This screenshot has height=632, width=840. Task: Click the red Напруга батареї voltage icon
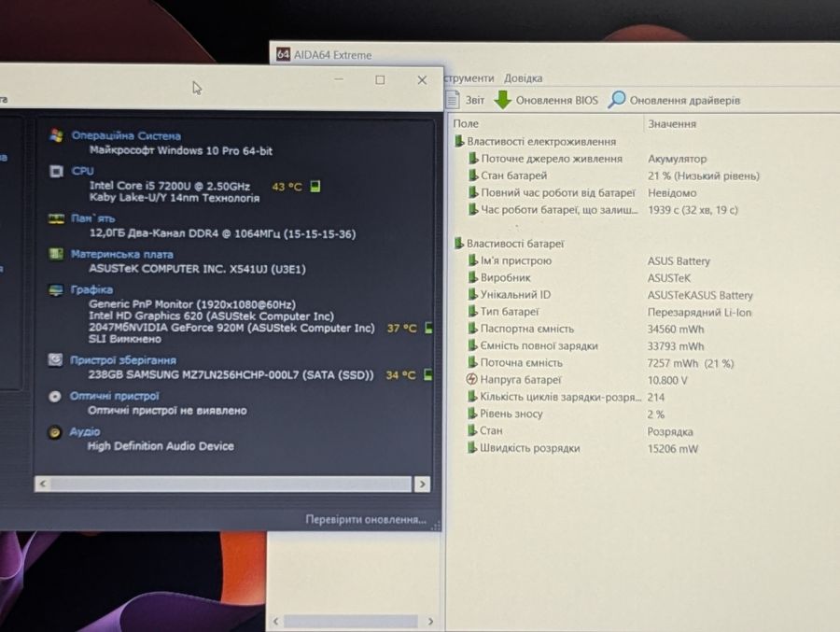(471, 379)
